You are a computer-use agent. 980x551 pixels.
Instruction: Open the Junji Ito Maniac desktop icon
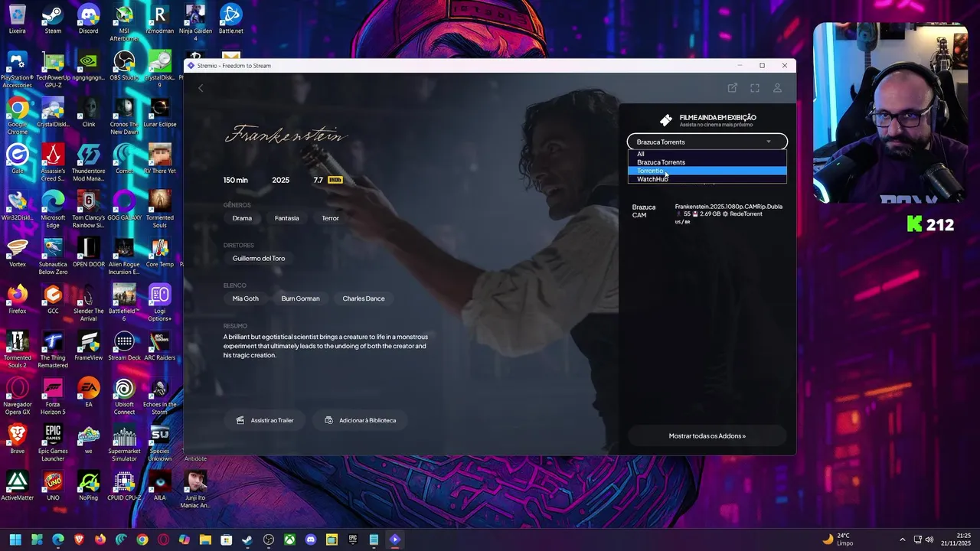point(195,490)
